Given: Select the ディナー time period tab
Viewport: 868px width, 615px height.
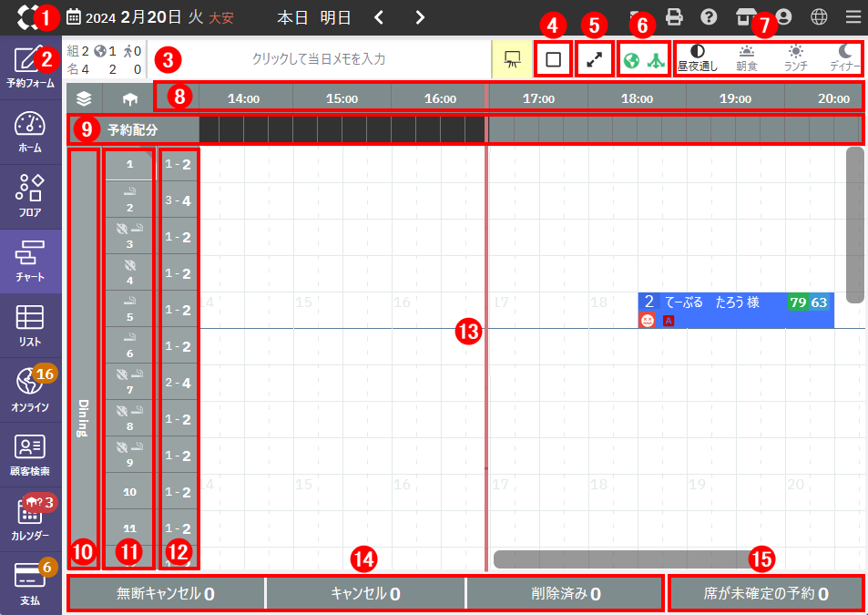Looking at the screenshot, I should 845,59.
